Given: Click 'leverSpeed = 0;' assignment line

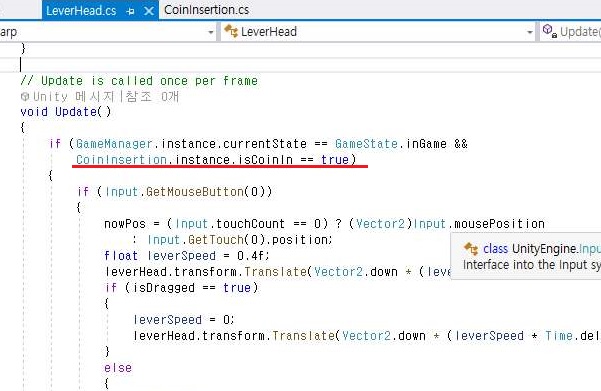Looking at the screenshot, I should pos(184,320).
